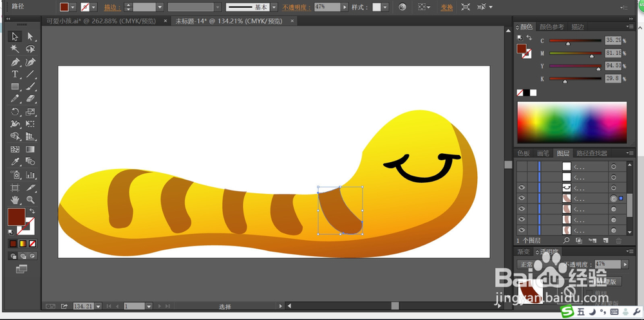Select the Rectangle tool
644x320 pixels.
(15, 86)
